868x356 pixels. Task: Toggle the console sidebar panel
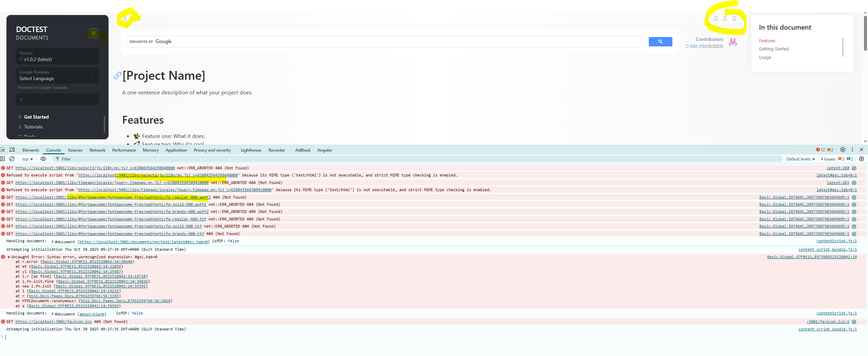pyautogui.click(x=3, y=159)
